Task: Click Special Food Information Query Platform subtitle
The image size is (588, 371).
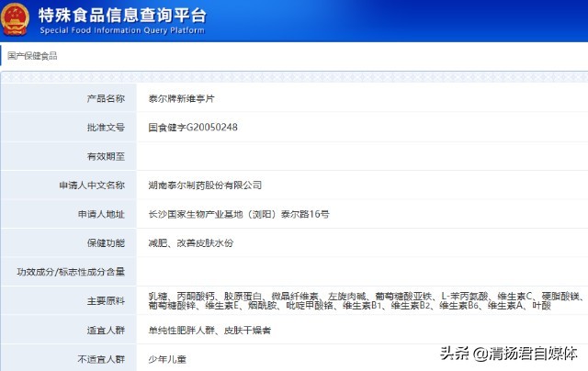Action: (x=122, y=30)
